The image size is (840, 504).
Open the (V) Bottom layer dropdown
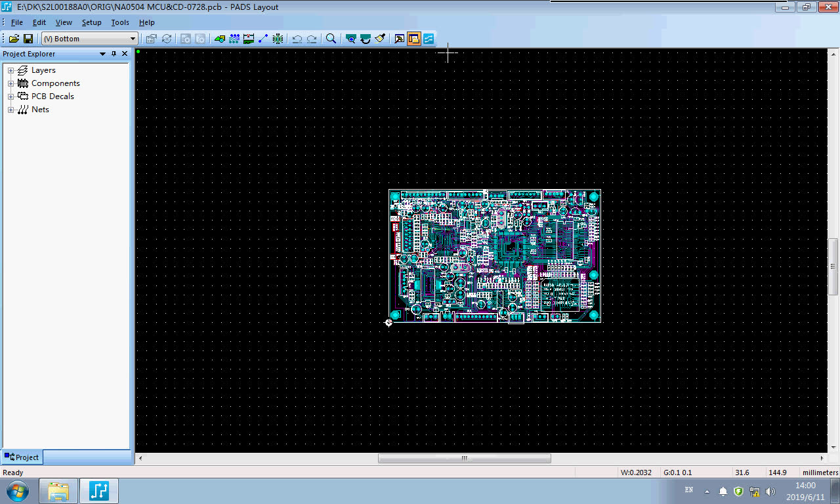pos(132,38)
